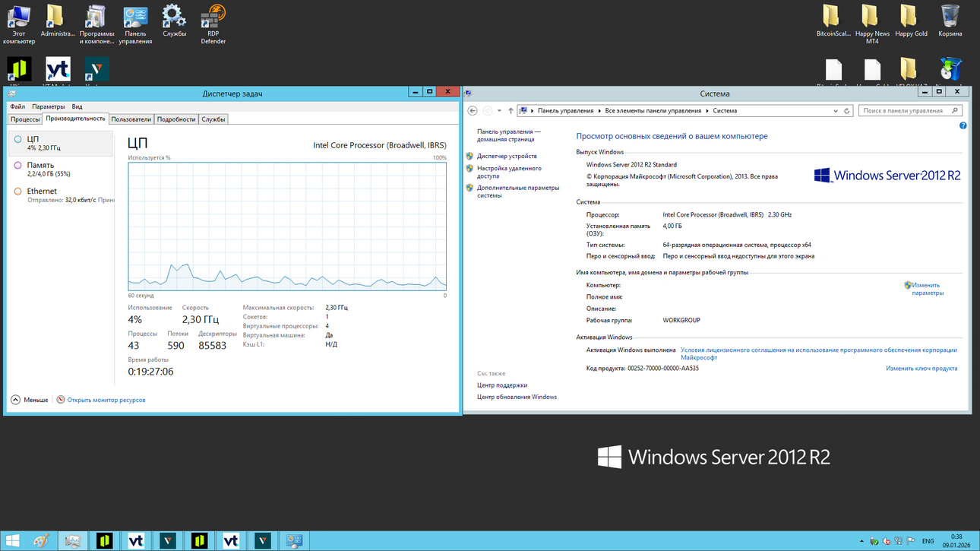Open the Paint icon in taskbar
The image size is (980, 551).
pyautogui.click(x=41, y=541)
